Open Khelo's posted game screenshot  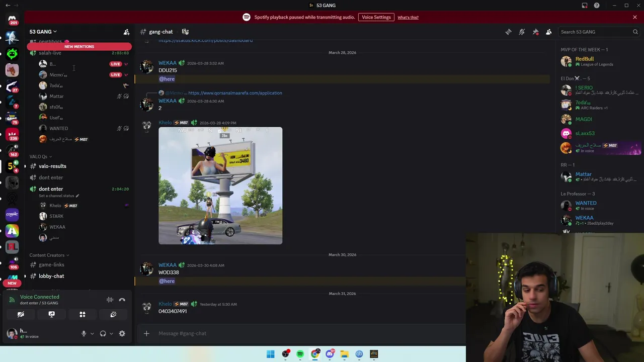click(x=220, y=186)
